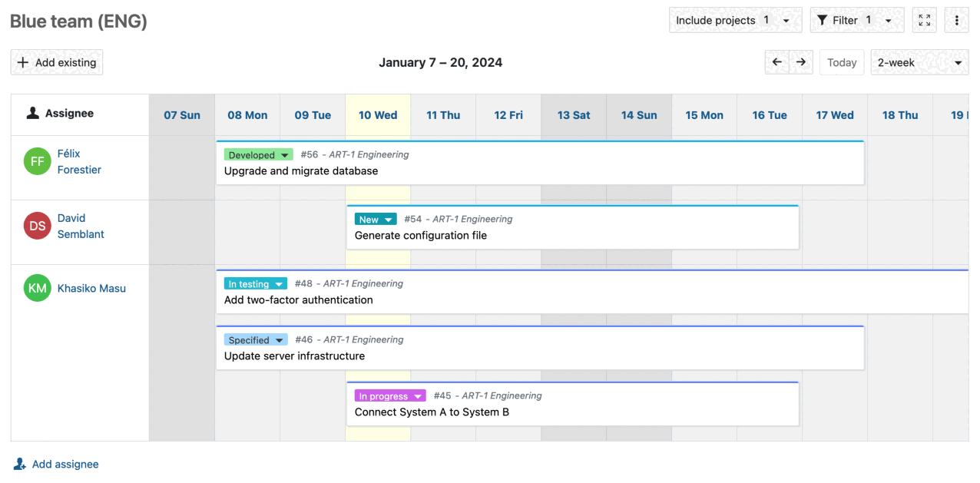Click the right arrow to view next period
980x483 pixels.
click(x=801, y=61)
